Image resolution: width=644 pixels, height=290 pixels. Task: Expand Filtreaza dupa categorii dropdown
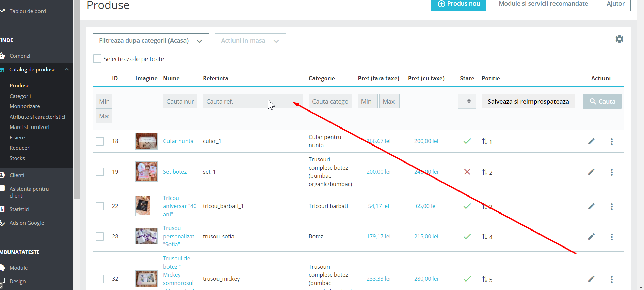click(151, 41)
